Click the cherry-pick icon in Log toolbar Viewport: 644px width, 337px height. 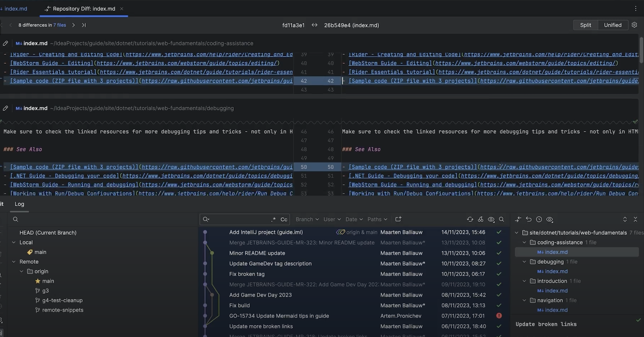(x=481, y=219)
